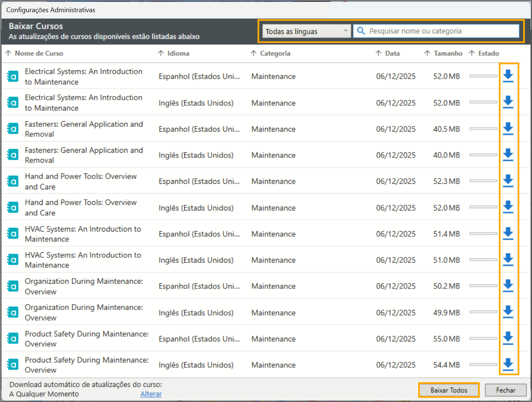Open the Todas as línguas dropdown
532x402 pixels.
(x=306, y=31)
